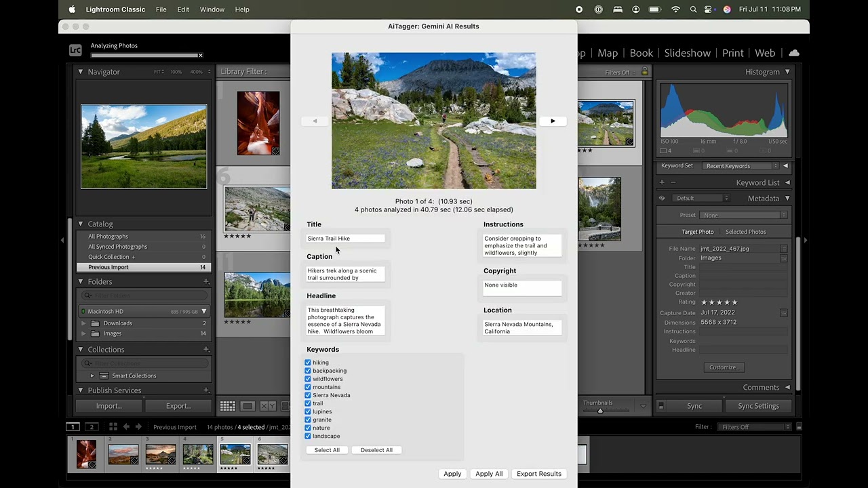Screen dimensions: 868x488
Task: Click Apply All in AiTagger
Action: tap(489, 474)
